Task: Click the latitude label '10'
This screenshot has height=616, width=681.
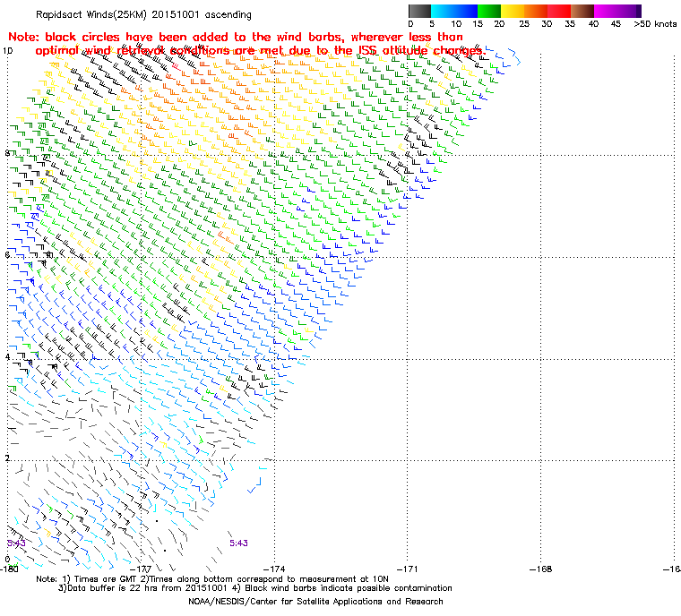Action: coord(7,51)
